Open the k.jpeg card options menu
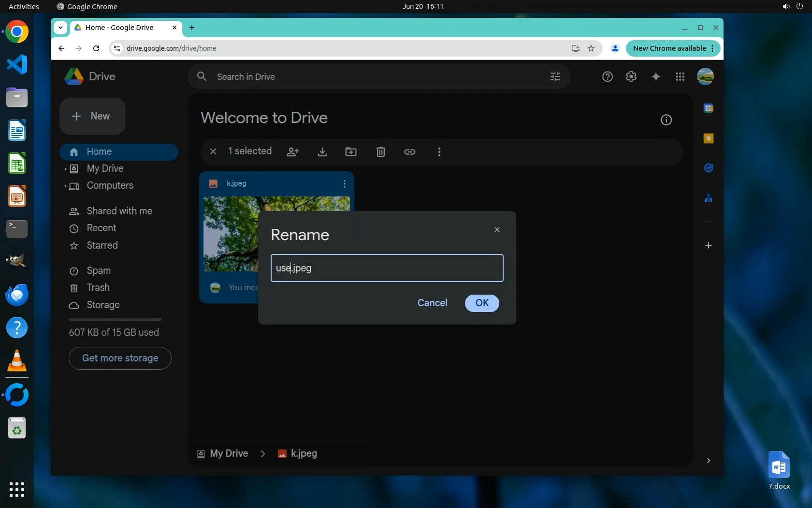Image resolution: width=812 pixels, height=508 pixels. (344, 184)
